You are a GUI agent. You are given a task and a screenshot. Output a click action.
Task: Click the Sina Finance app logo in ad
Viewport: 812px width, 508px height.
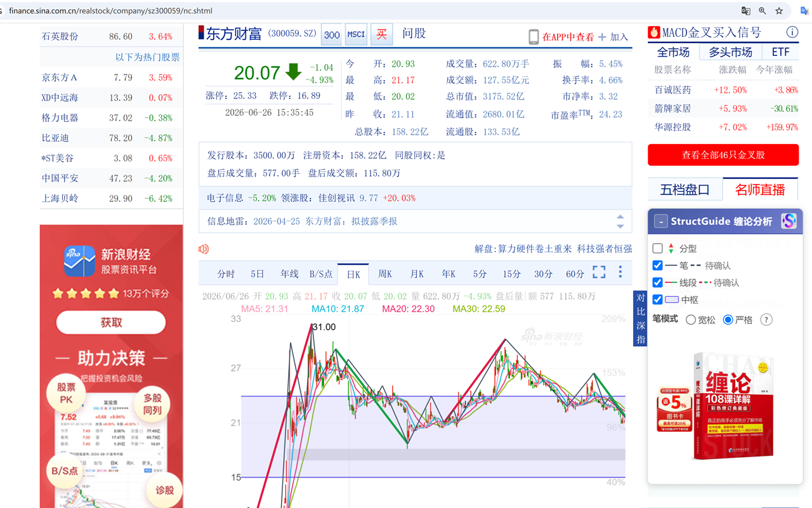[79, 261]
